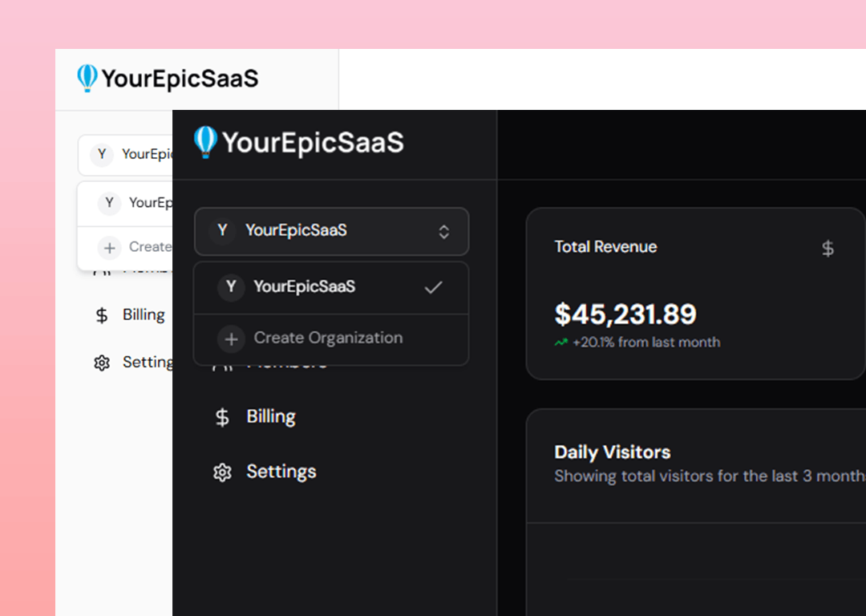Go to Settings in the dark sidebar

(x=281, y=472)
